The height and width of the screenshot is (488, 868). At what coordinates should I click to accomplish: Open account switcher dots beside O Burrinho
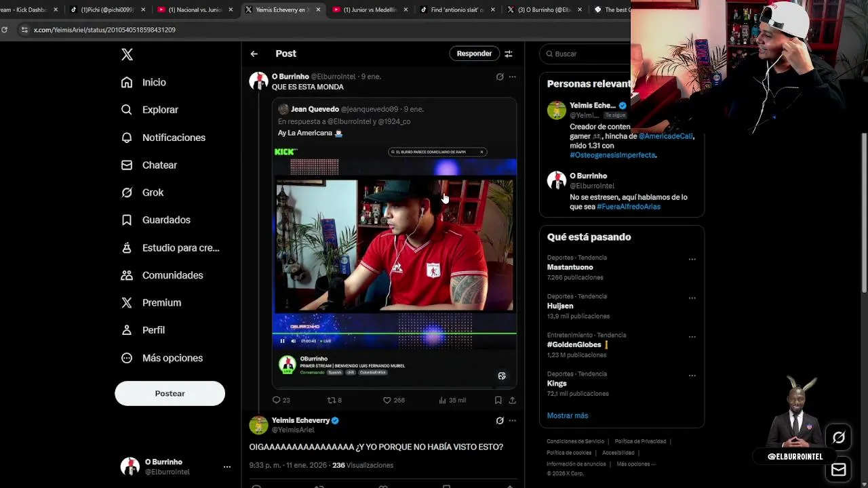coord(227,467)
